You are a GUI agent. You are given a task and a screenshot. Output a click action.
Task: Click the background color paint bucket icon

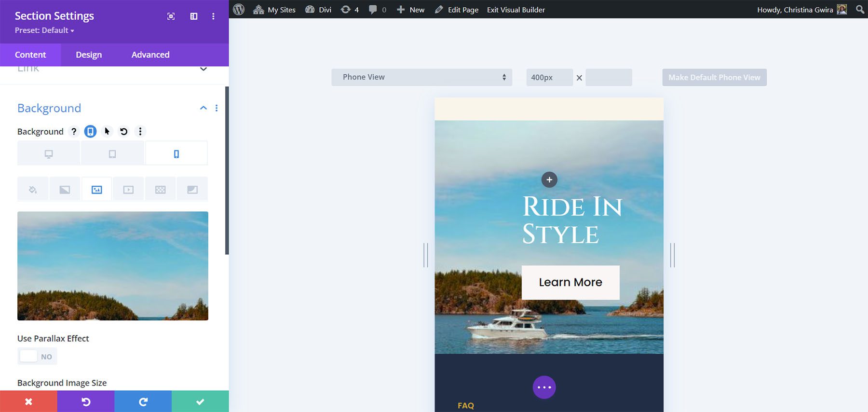[x=33, y=190]
